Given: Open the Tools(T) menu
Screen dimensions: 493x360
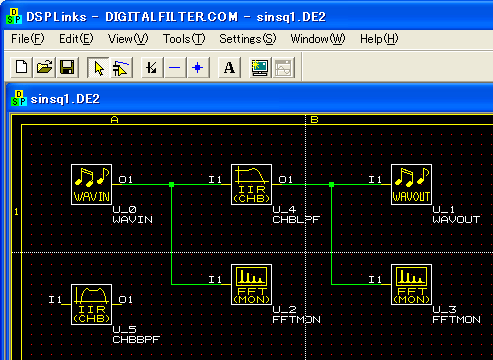Looking at the screenshot, I should click(x=184, y=39).
